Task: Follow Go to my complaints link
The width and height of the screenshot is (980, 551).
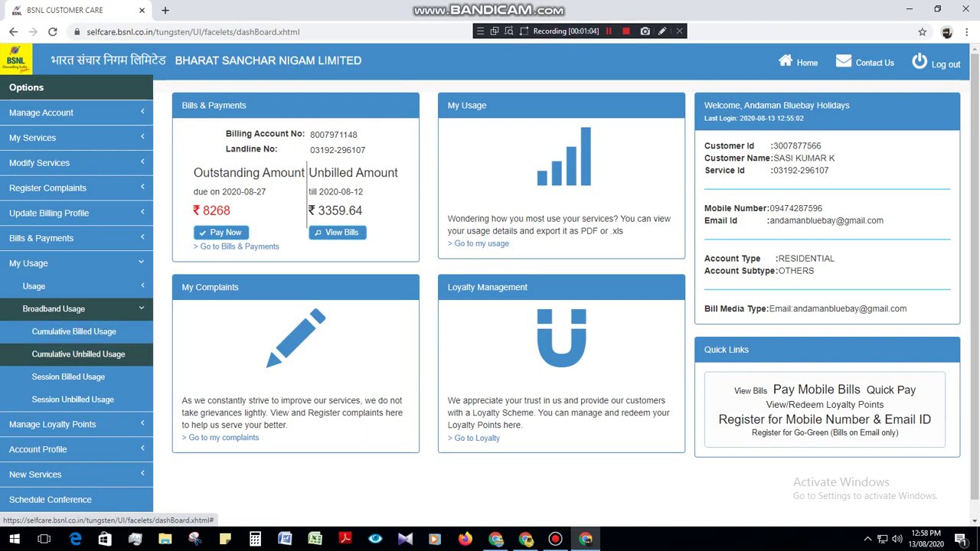Action: 220,438
